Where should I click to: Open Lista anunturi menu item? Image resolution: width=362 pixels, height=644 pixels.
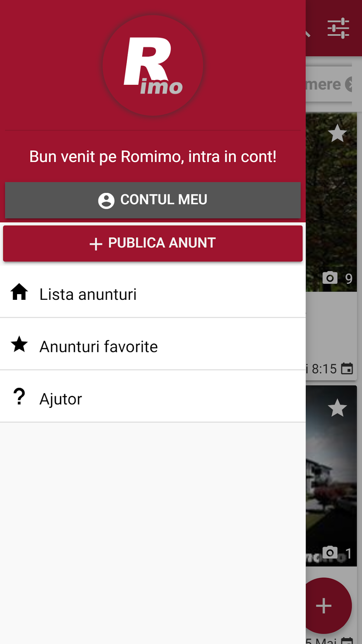(88, 294)
